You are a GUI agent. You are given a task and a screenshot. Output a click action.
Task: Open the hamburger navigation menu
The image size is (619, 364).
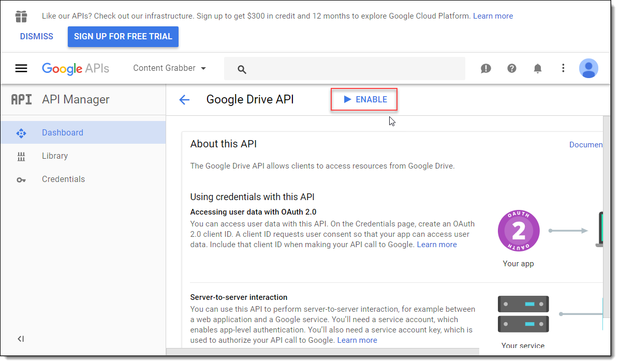pyautogui.click(x=21, y=68)
